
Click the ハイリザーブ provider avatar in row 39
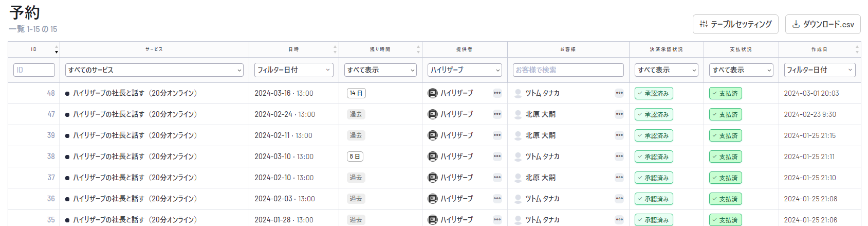click(433, 135)
